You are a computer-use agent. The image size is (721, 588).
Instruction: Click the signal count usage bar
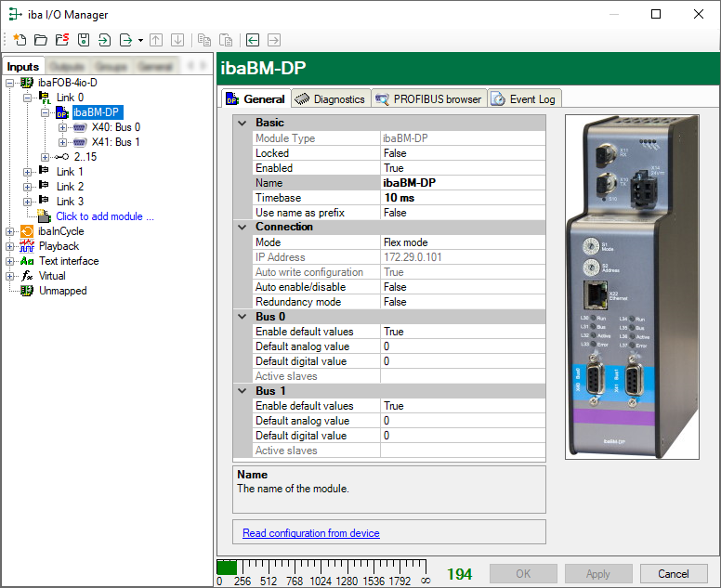321,568
